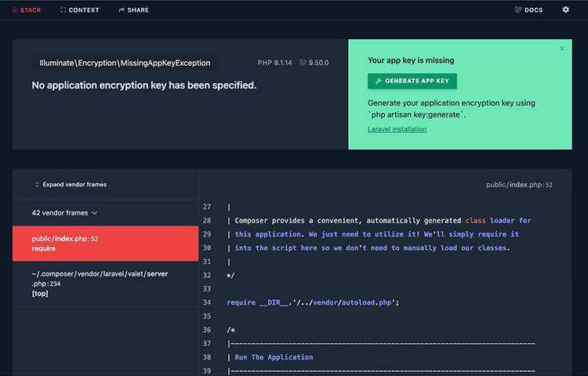Viewport: 588px width, 376px height.
Task: Click the Expand vendor frames arrows icon
Action: [37, 185]
